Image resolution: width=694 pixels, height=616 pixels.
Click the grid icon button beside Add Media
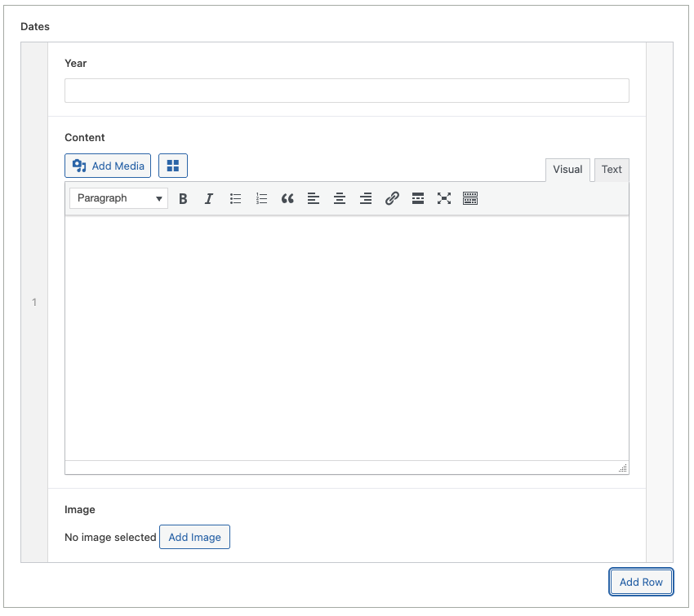[x=173, y=166]
